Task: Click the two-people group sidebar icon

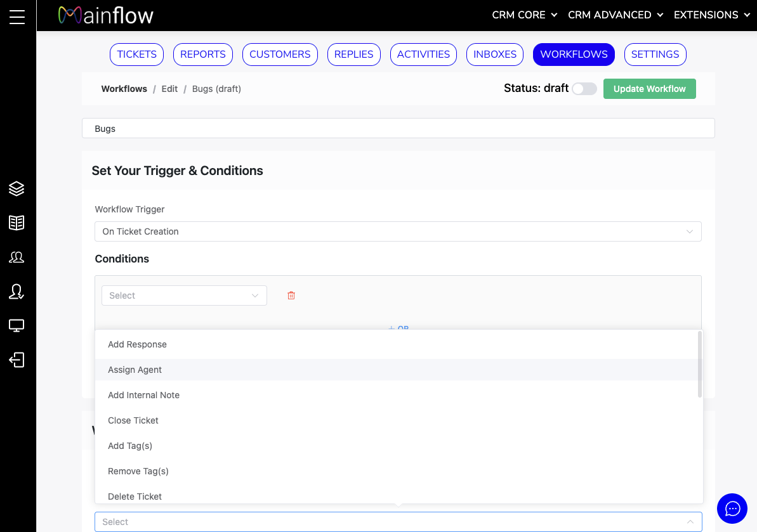Action: [x=16, y=257]
